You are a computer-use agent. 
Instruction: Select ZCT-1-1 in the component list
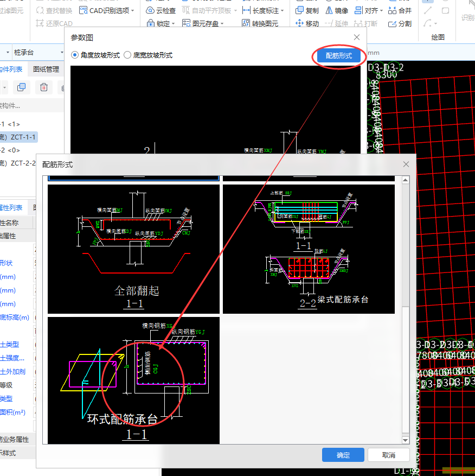coord(19,137)
